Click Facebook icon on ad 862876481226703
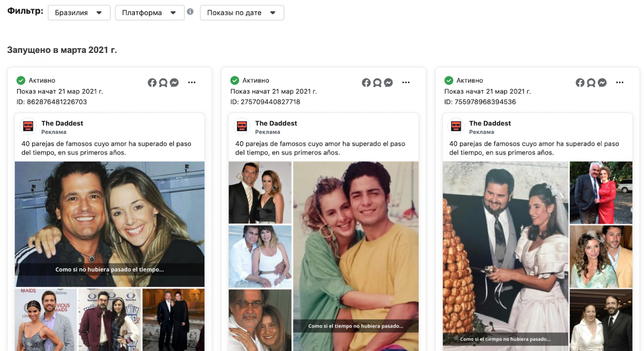Viewport: 644px width, 351px height. coord(152,83)
